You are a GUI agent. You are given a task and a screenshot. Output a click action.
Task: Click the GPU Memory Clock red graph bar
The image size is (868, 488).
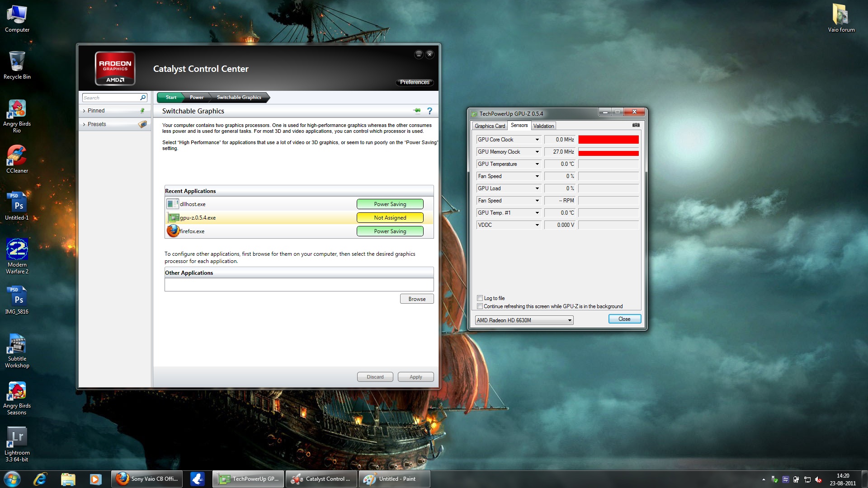(x=609, y=152)
